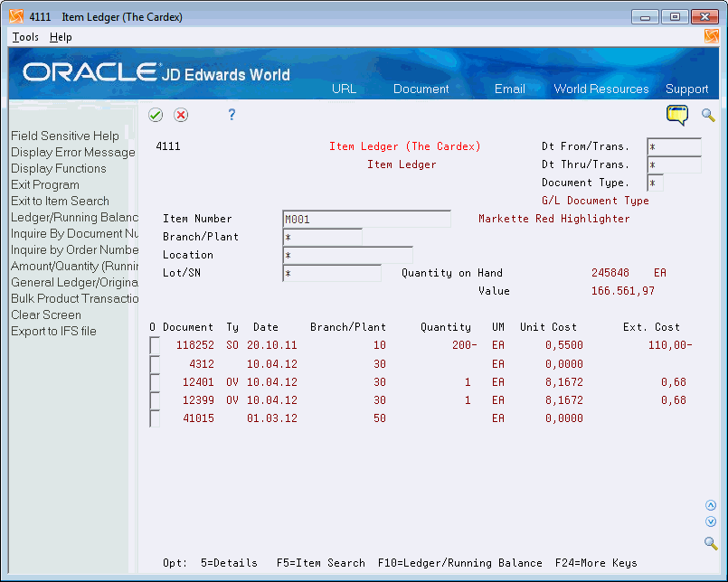Open the Email link in banner
This screenshot has width=728, height=582.
tap(509, 89)
